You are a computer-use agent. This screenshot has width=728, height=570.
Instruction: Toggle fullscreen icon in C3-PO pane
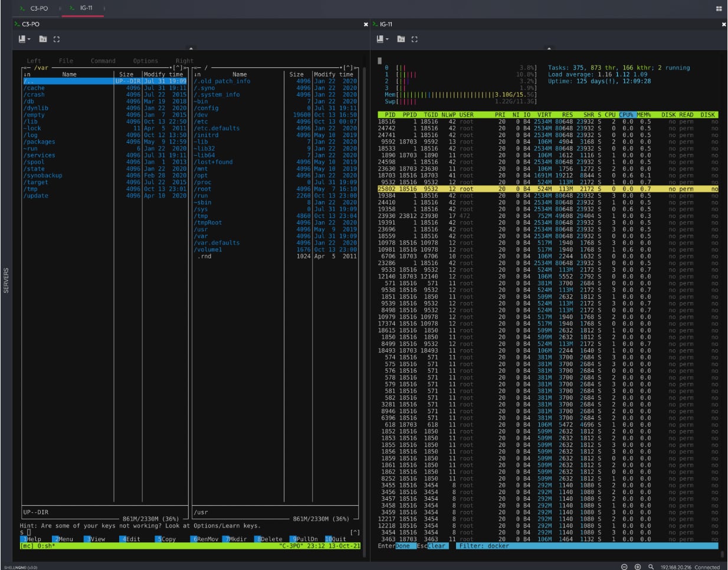pos(57,39)
